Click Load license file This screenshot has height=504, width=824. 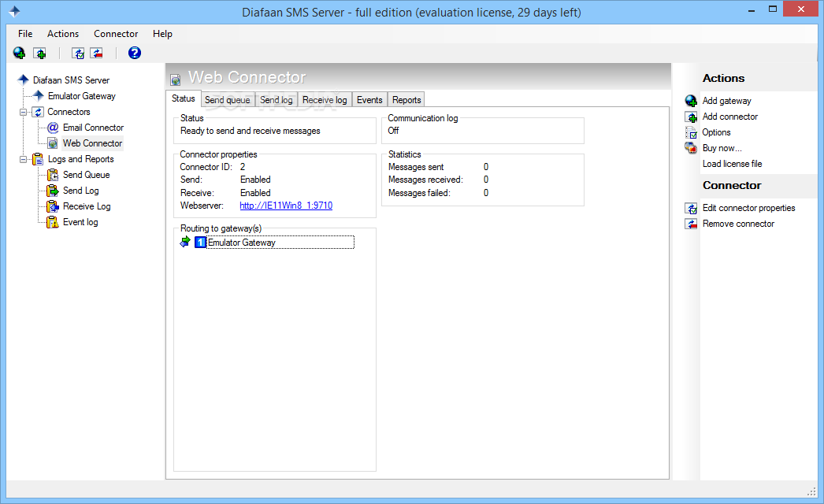click(x=732, y=164)
